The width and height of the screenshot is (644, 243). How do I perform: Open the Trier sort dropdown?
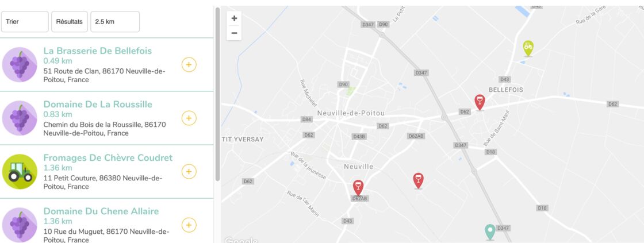[x=25, y=22]
